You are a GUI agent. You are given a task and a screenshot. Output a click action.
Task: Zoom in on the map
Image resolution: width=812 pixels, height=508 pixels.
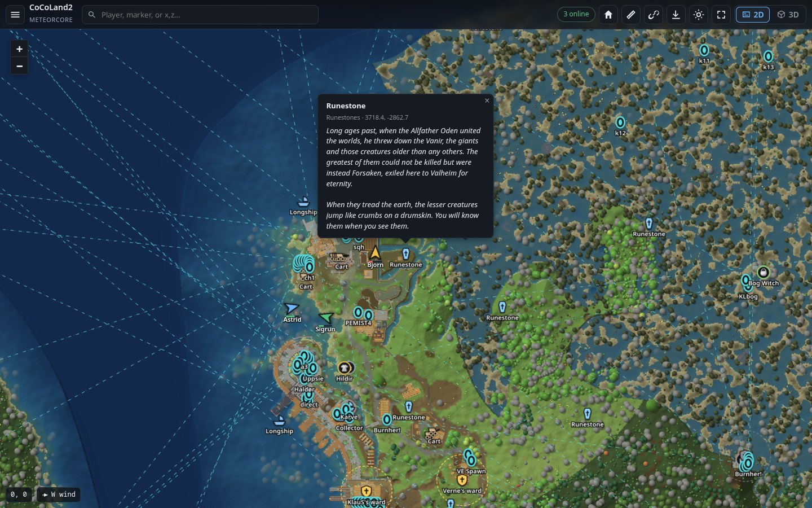tap(19, 49)
